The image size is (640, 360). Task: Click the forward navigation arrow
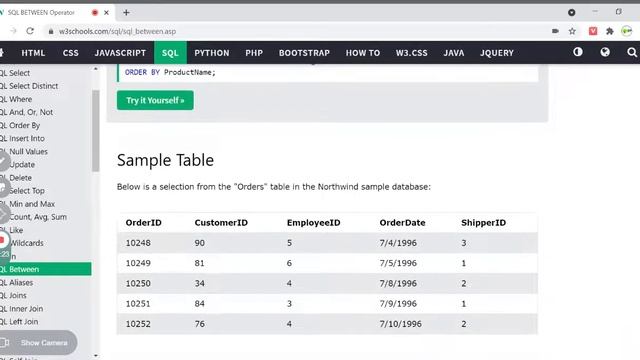click(x=13, y=31)
